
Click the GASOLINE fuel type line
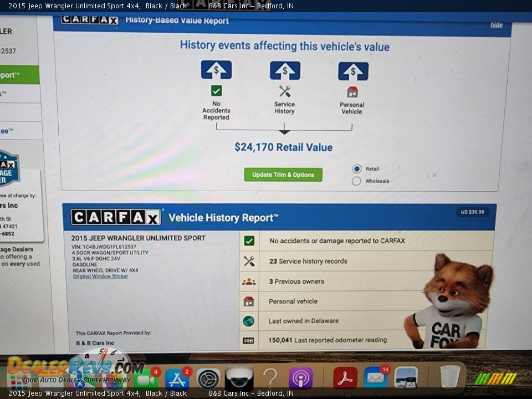pos(84,264)
